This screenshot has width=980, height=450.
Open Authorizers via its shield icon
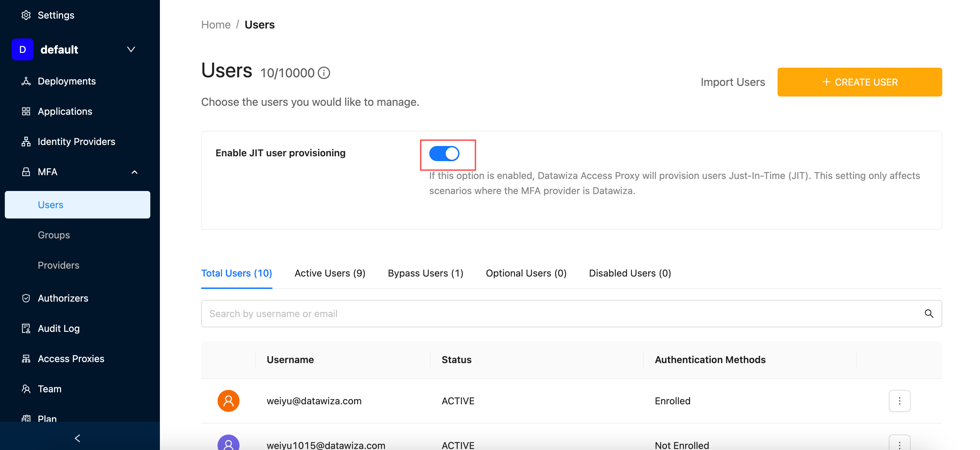coord(25,298)
